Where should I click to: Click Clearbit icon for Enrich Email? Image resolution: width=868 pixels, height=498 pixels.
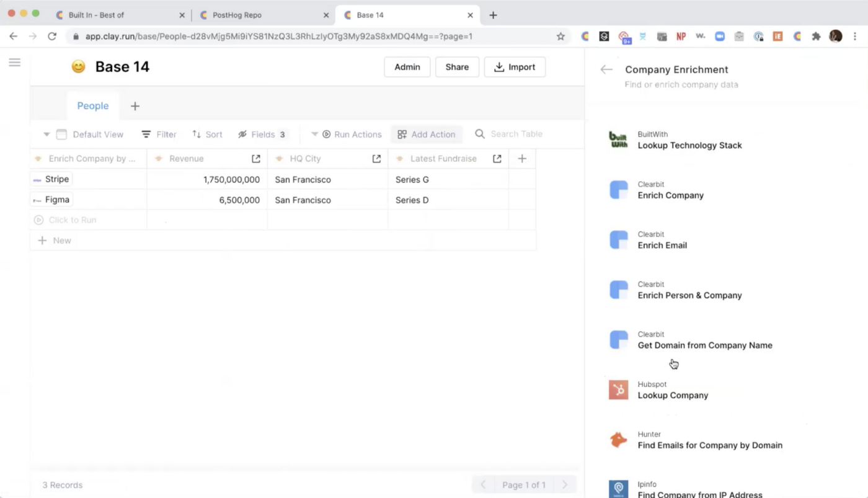click(618, 240)
